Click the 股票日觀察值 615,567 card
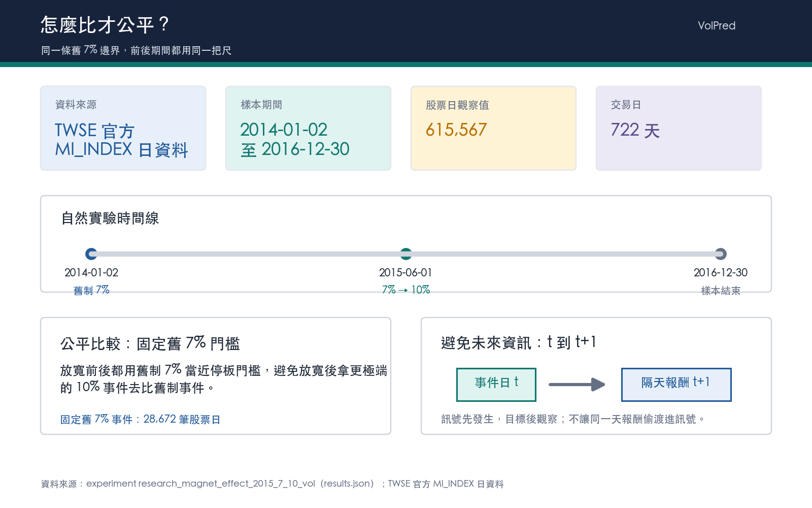 point(494,128)
